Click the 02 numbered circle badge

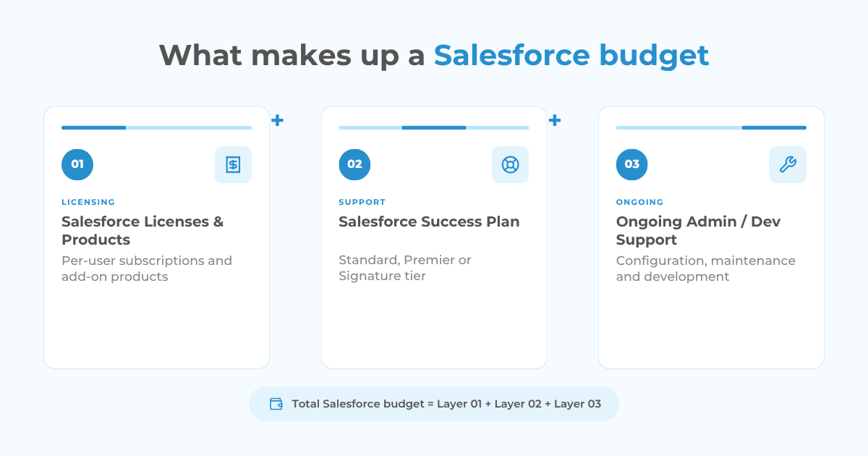(354, 164)
